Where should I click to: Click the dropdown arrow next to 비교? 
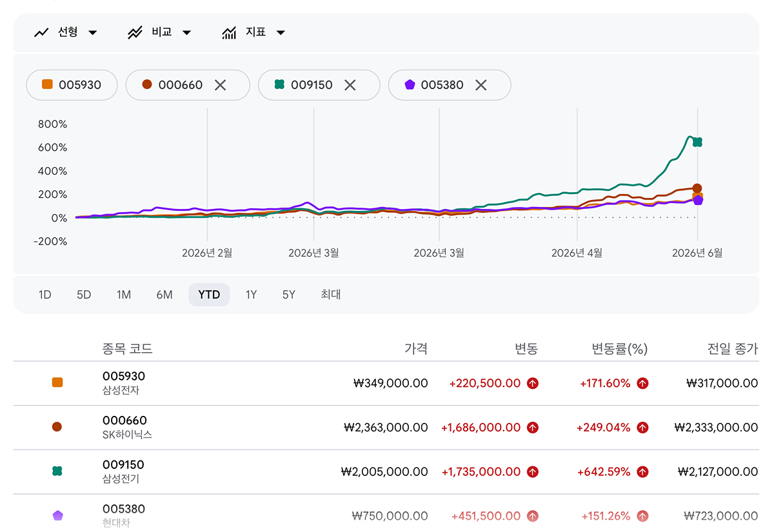[x=186, y=33]
